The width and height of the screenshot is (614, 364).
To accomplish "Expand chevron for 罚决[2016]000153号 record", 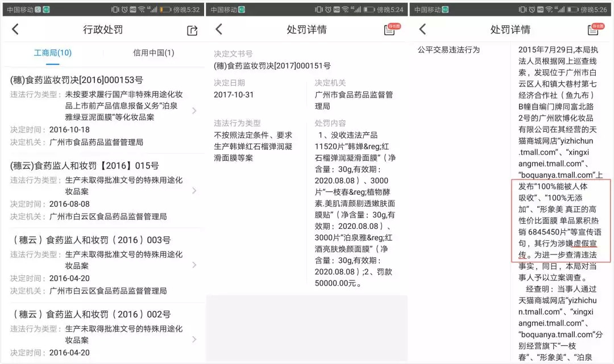I will pyautogui.click(x=194, y=111).
